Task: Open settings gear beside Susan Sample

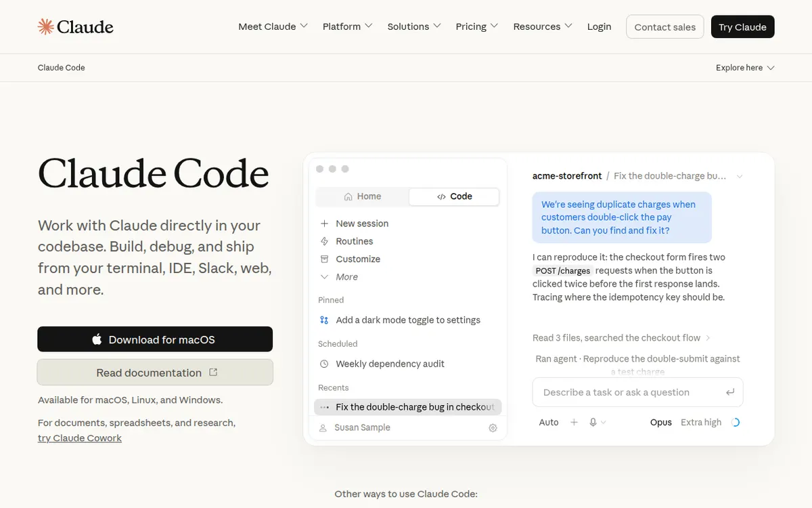Action: click(x=493, y=428)
